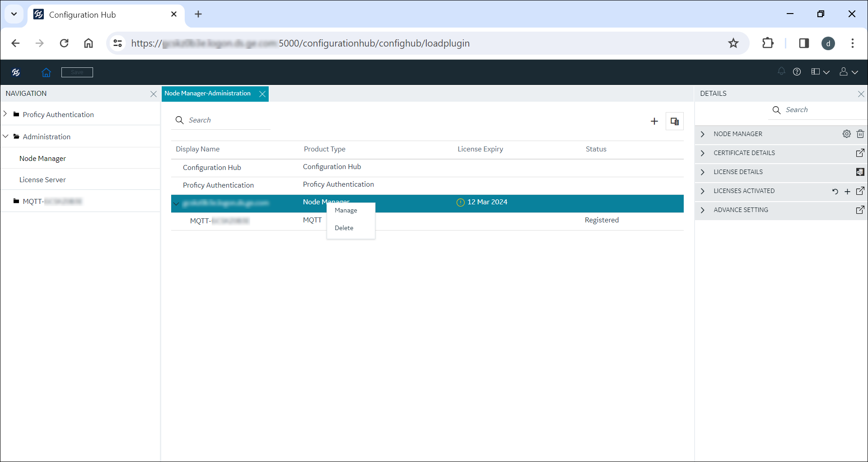Expand the LICENSE DETAILS section
The width and height of the screenshot is (868, 462).
point(702,172)
